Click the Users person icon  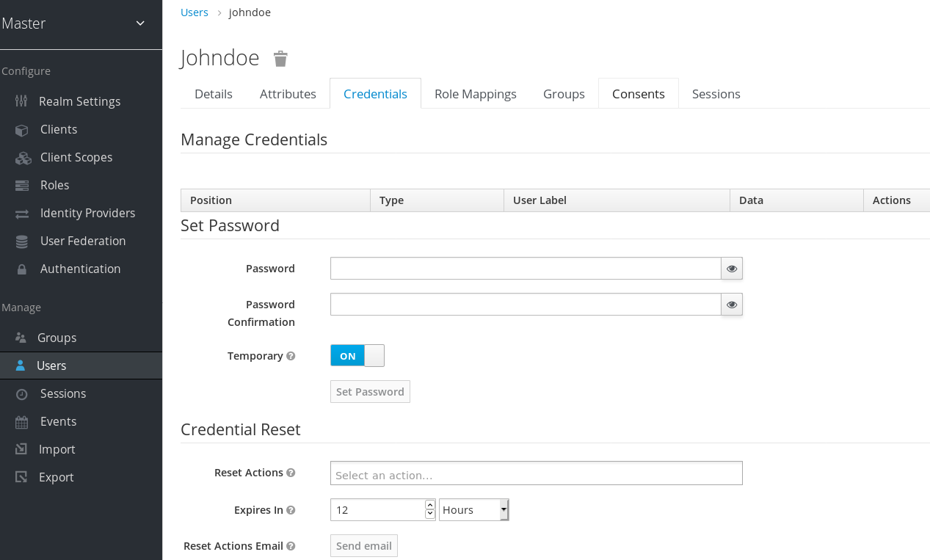21,366
